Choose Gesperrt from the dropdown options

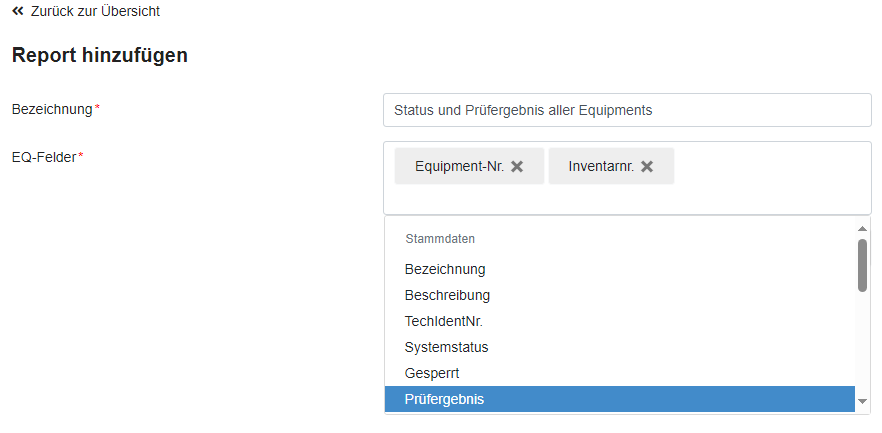pos(431,373)
